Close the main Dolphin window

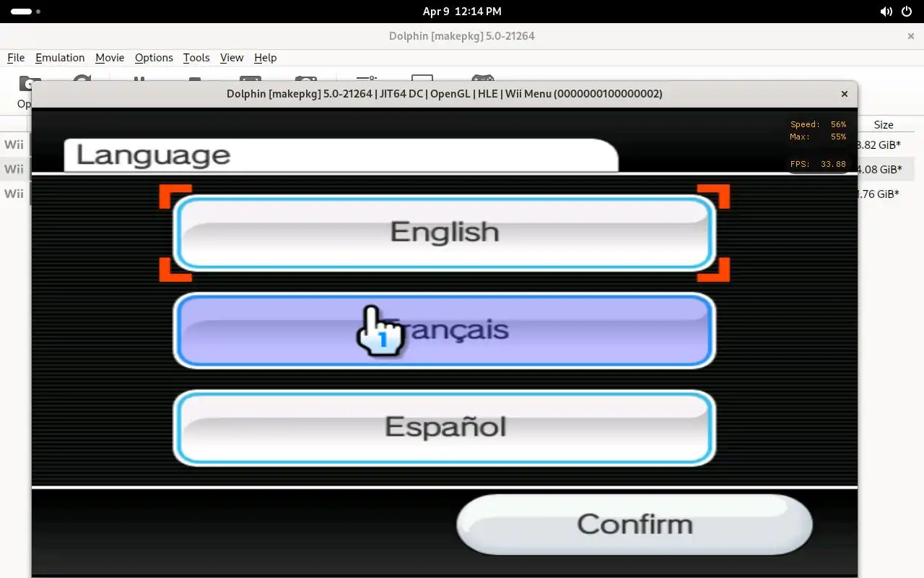[911, 36]
